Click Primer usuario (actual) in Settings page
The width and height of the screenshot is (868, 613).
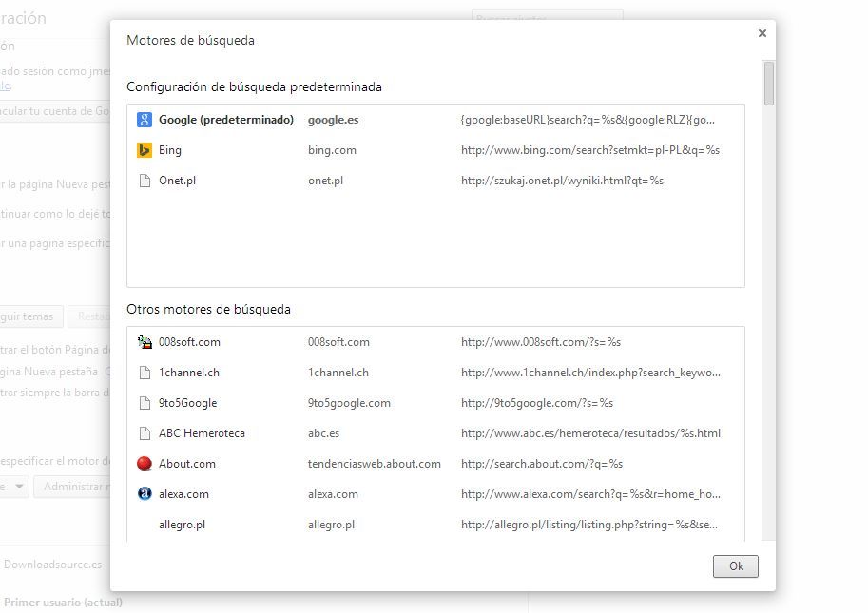pos(63,602)
